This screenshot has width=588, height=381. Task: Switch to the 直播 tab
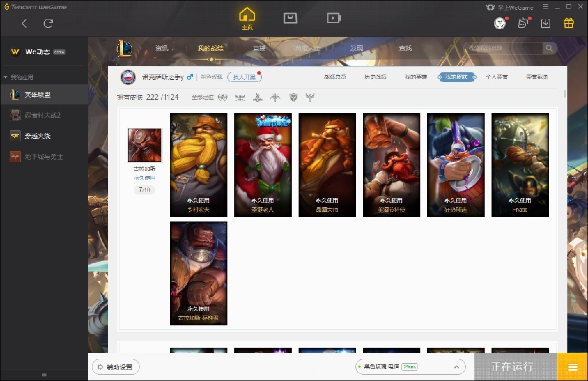coord(260,49)
